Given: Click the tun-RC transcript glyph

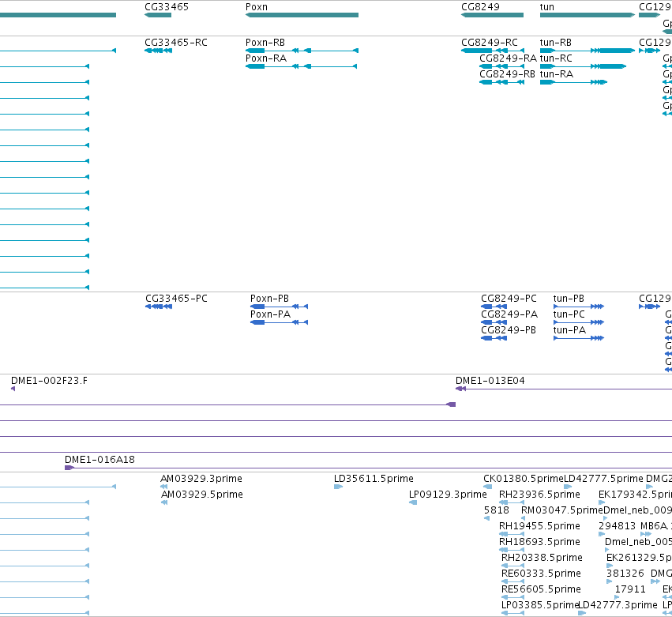Looking at the screenshot, I should (583, 66).
